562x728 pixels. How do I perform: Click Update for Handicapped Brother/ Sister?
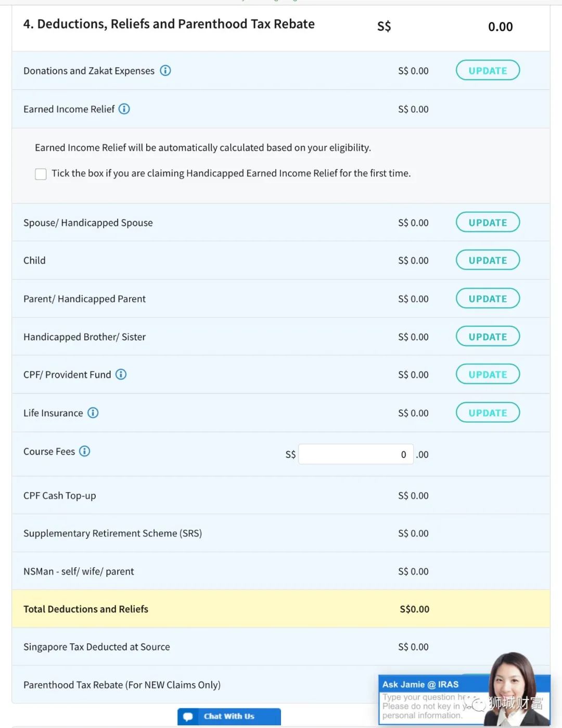488,337
